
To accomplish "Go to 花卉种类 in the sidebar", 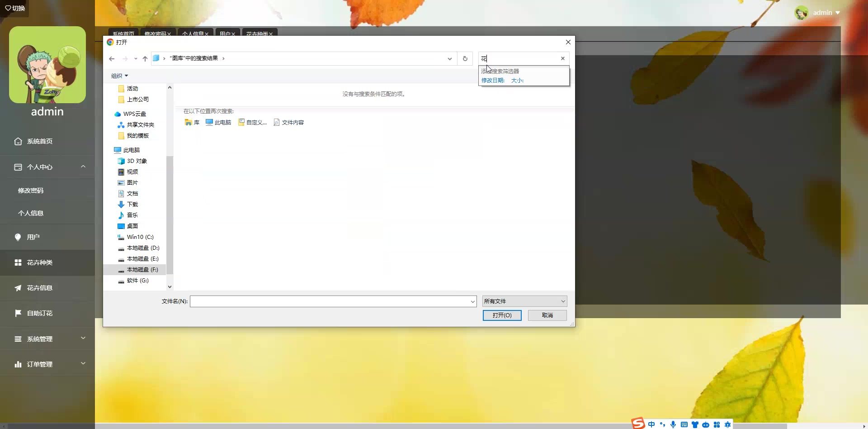I will 47,262.
